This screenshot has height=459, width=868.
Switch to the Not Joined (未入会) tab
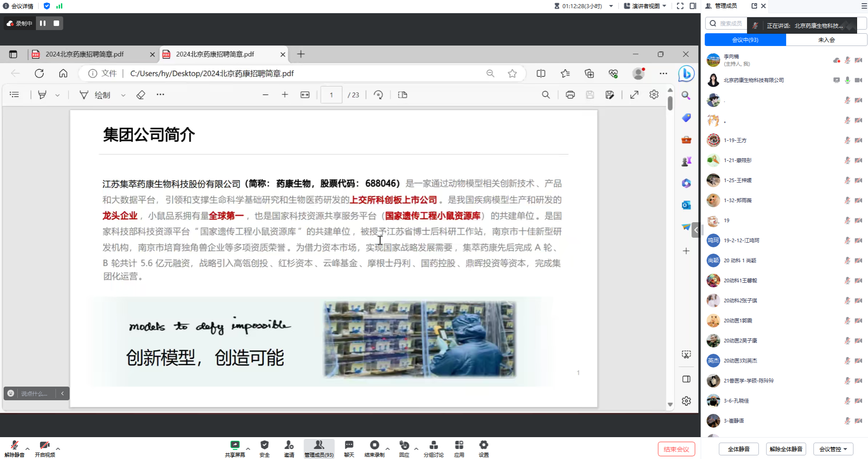[826, 40]
